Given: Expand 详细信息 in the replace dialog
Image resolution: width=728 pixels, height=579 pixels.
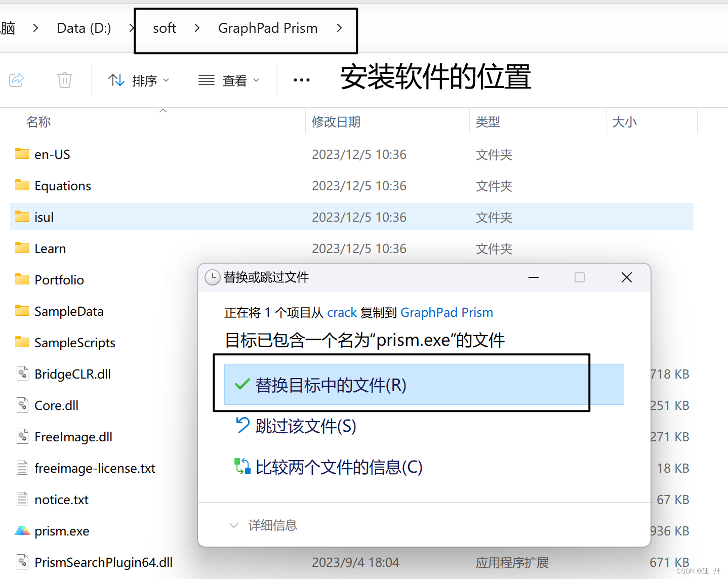Looking at the screenshot, I should coord(263,525).
